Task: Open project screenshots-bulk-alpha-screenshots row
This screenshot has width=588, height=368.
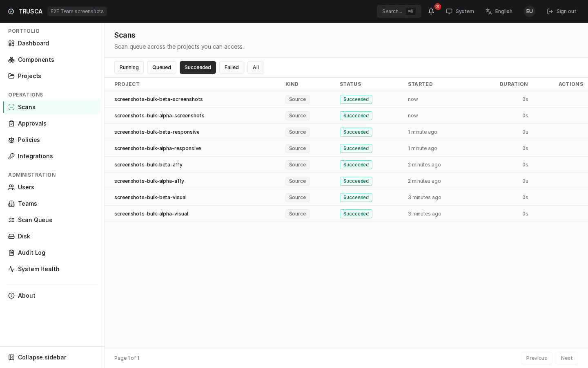Action: click(346, 116)
